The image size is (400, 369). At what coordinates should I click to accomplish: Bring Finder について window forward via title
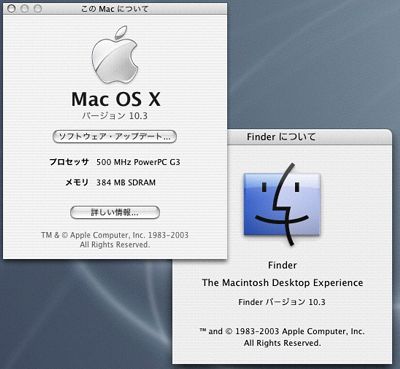[281, 137]
